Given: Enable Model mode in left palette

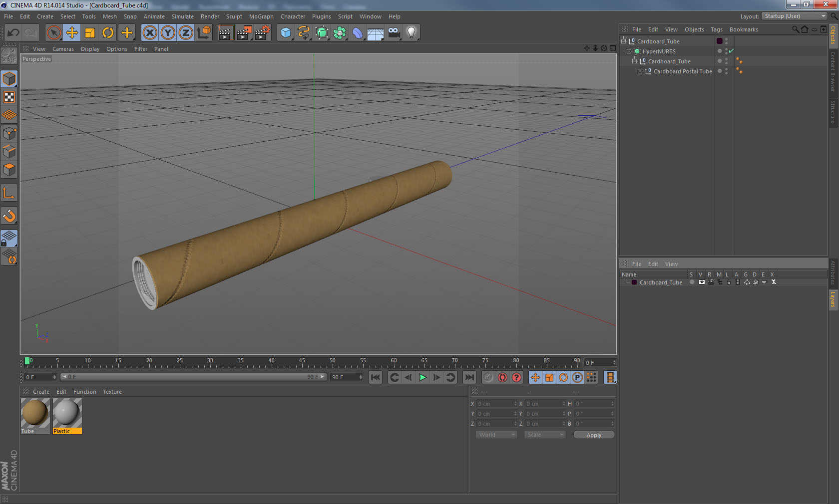Looking at the screenshot, I should (9, 79).
